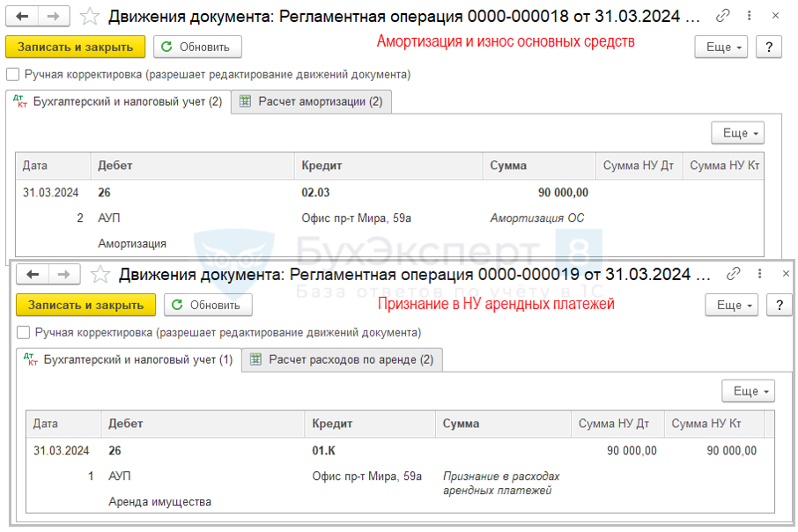Click the Кредит cell with account 01.К
This screenshot has height=532, width=798.
325,451
